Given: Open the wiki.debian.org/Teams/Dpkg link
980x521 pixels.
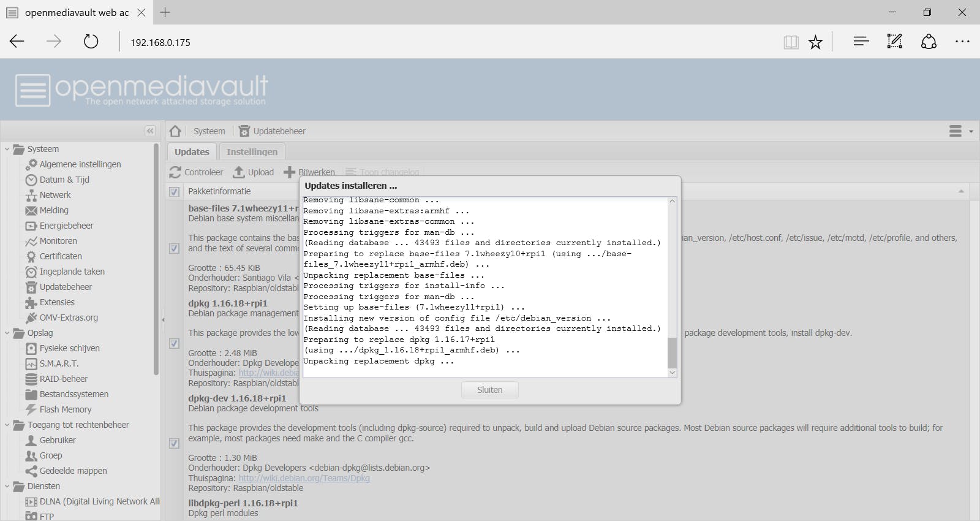Looking at the screenshot, I should (304, 478).
